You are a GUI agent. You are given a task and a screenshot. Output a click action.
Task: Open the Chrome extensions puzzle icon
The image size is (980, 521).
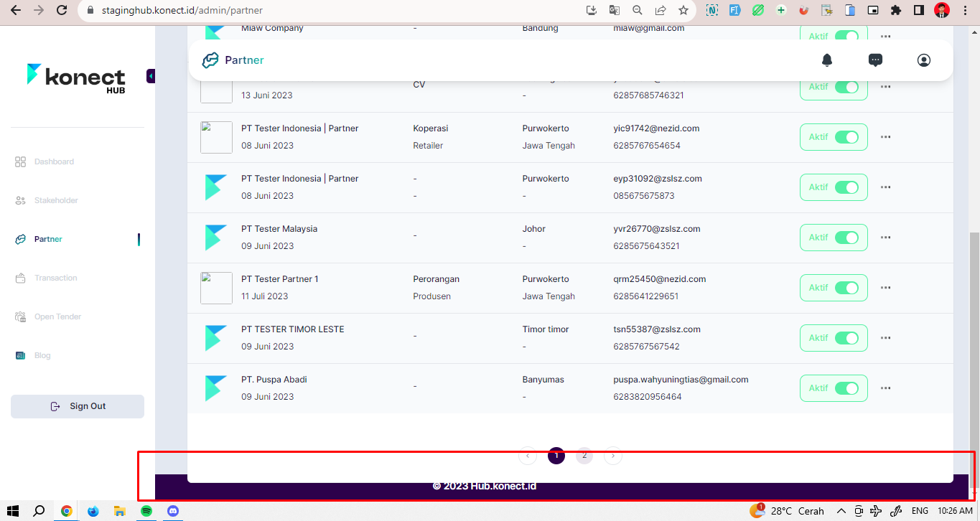click(x=896, y=10)
